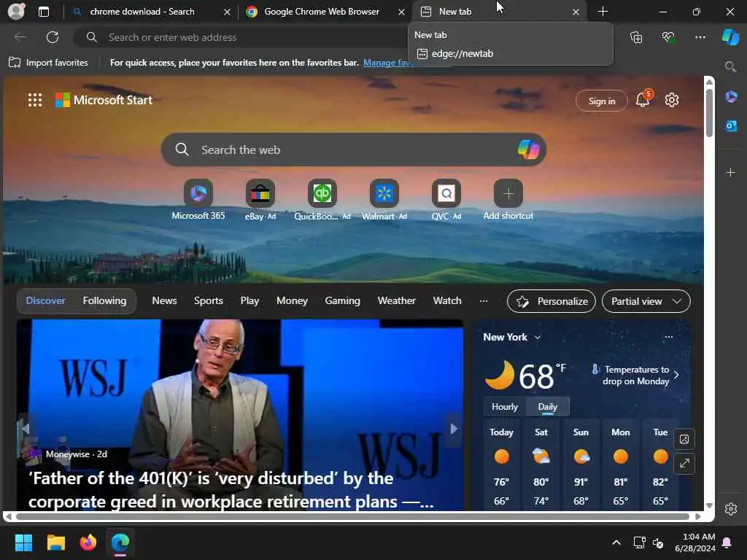
Task: Open the Copilot icon in the toolbar
Action: point(731,37)
